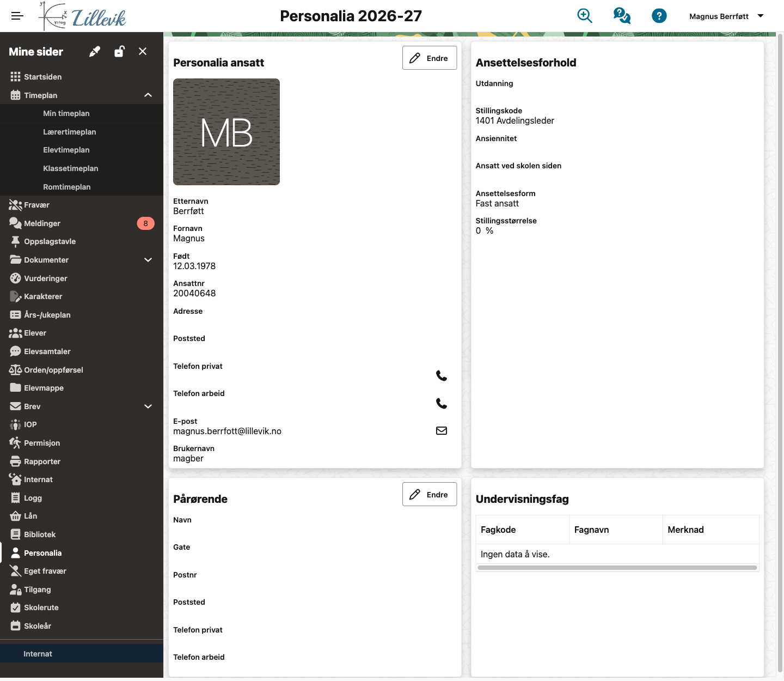This screenshot has height=681, width=784.
Task: Open Karakterer page
Action: coord(82,296)
